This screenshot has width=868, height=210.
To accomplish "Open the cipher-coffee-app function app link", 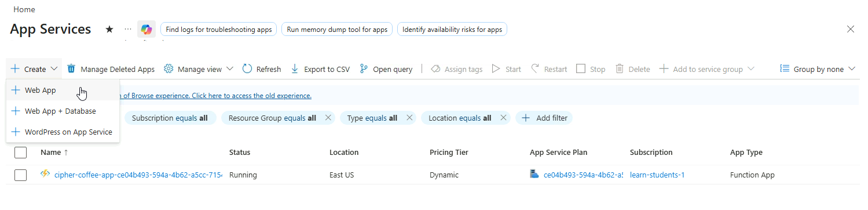I will (138, 175).
